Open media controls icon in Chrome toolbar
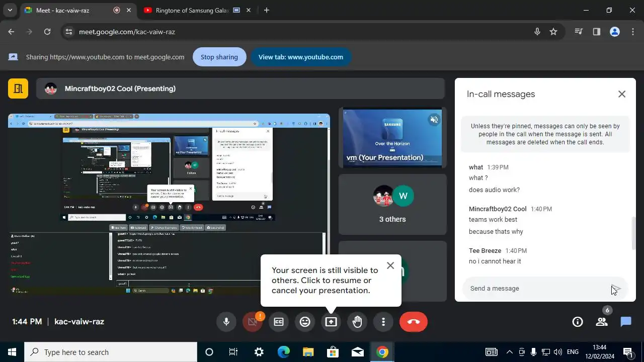644x362 pixels. click(579, 32)
